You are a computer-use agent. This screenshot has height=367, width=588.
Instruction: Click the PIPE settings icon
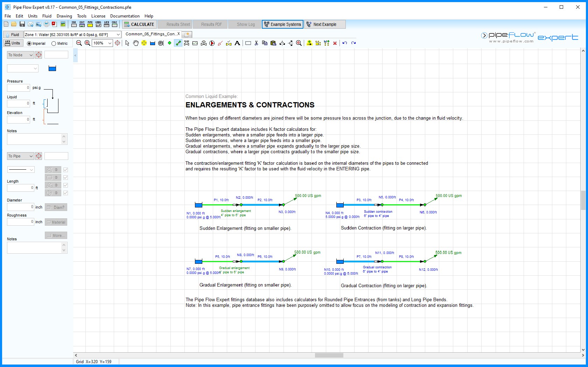click(x=90, y=24)
